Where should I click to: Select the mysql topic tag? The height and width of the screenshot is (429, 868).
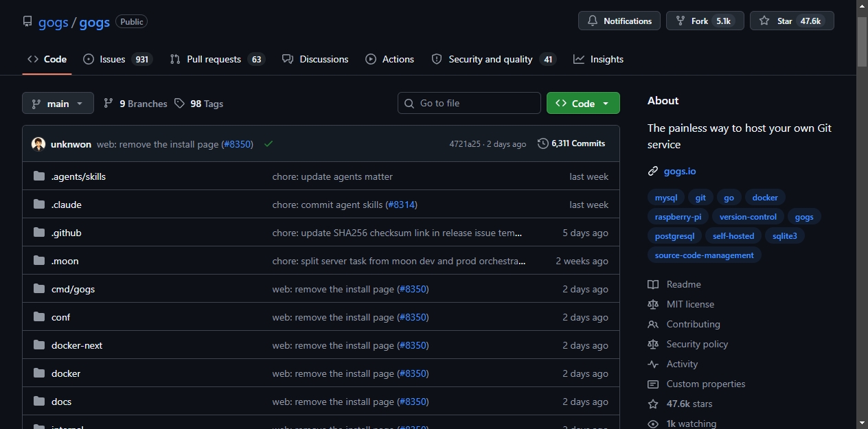(x=666, y=197)
